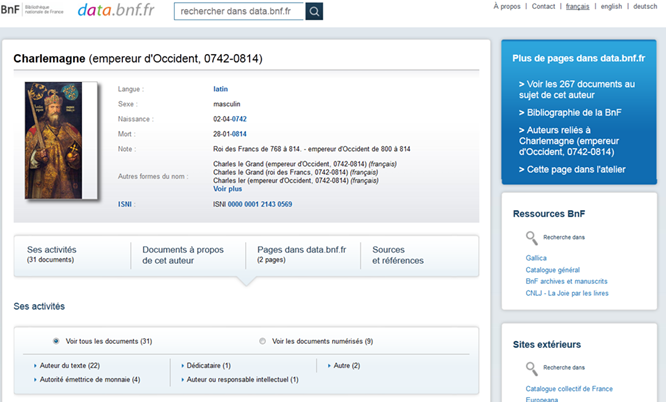Click the 'Ressources BnF' heading
Image resolution: width=666 pixels, height=402 pixels.
pyautogui.click(x=549, y=214)
